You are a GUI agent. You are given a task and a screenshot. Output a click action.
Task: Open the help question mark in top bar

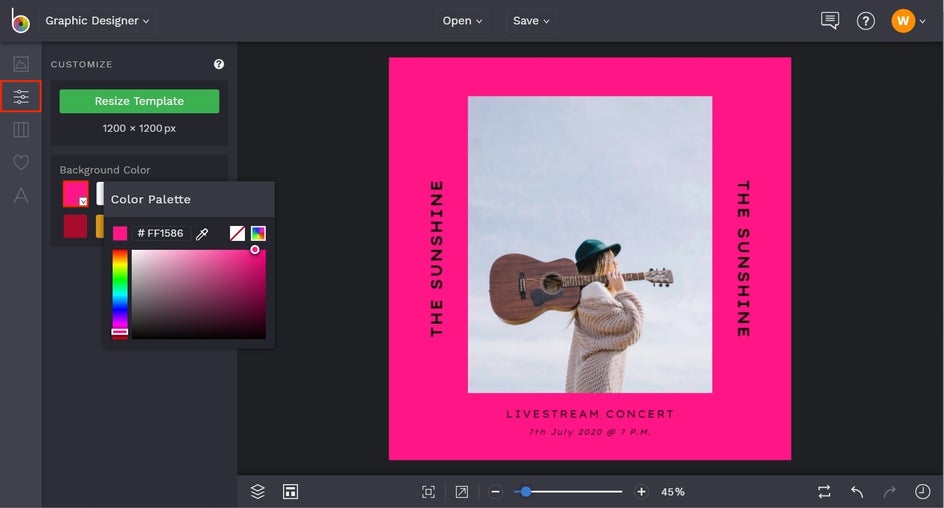tap(866, 21)
